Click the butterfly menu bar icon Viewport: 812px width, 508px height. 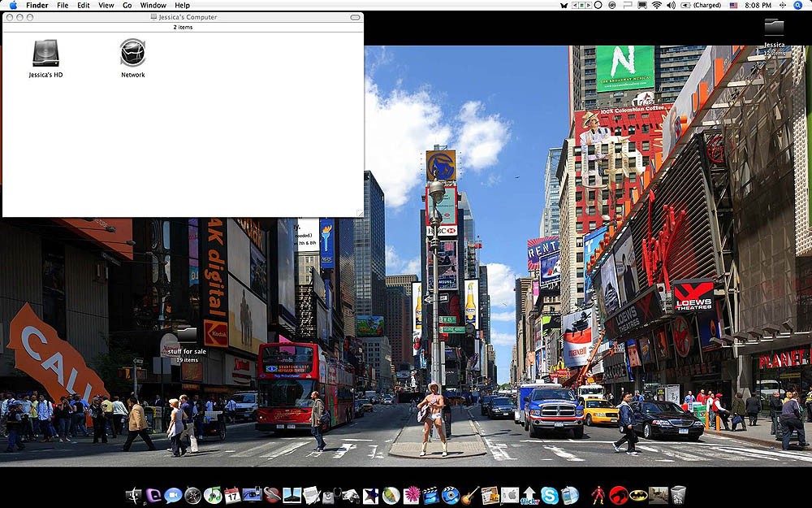click(x=564, y=6)
